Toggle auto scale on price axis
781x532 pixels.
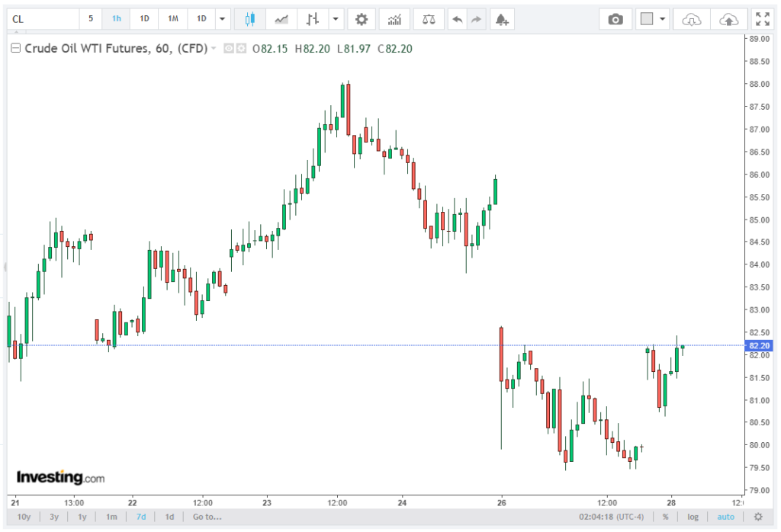point(726,517)
